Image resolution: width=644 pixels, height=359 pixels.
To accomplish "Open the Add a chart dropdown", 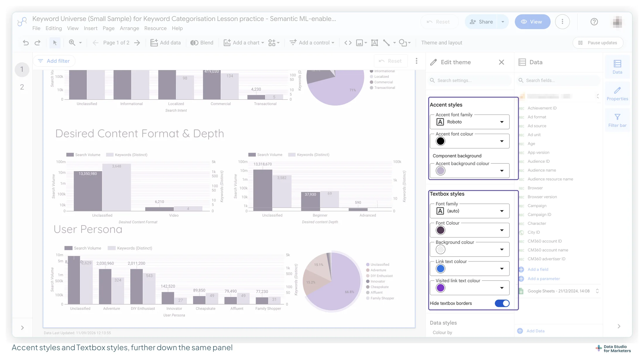I will [x=244, y=43].
